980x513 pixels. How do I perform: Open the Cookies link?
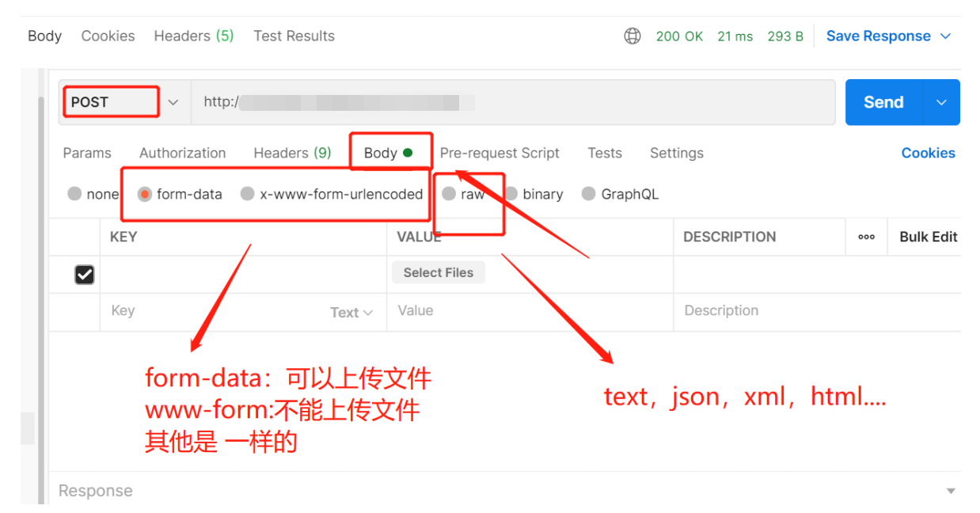[928, 153]
